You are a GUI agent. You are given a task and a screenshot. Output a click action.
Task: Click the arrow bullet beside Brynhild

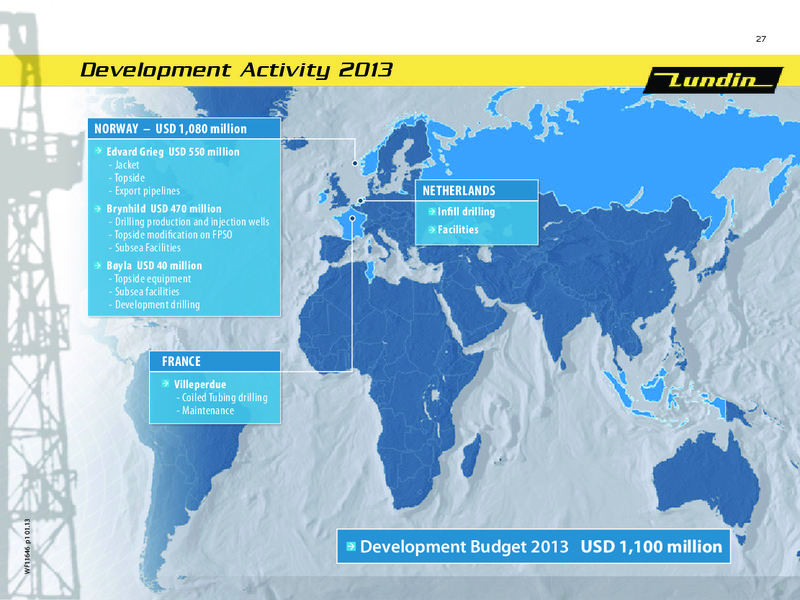coord(98,208)
